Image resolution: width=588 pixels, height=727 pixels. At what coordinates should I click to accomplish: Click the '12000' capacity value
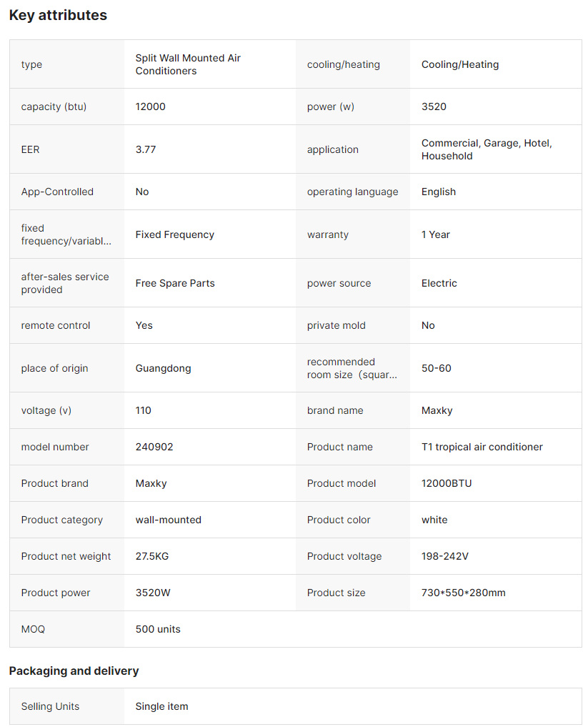[x=150, y=107]
